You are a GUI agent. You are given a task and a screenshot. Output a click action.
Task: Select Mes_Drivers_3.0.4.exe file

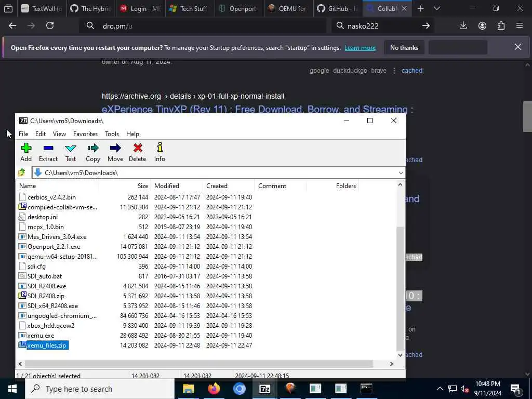tap(57, 236)
